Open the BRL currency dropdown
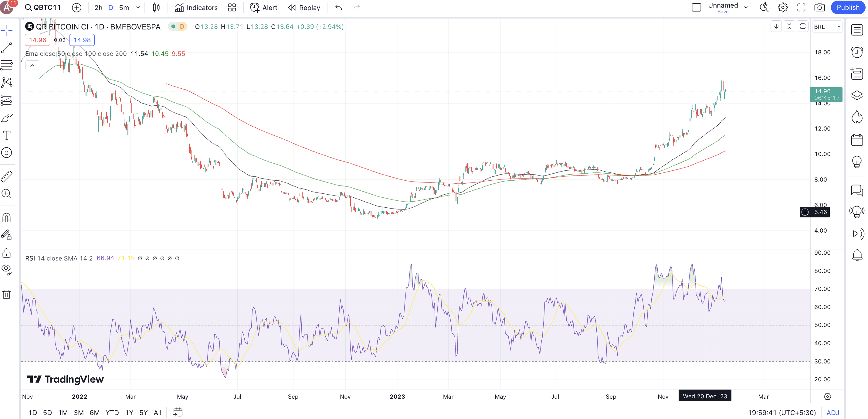Image resolution: width=868 pixels, height=419 pixels. tap(827, 27)
